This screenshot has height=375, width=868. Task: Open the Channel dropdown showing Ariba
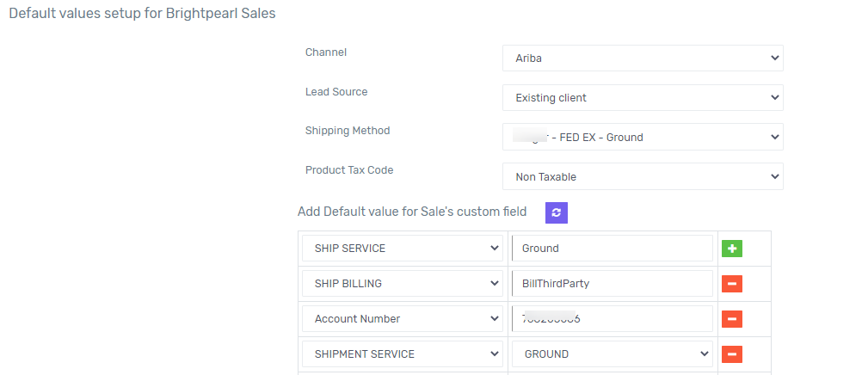click(643, 58)
